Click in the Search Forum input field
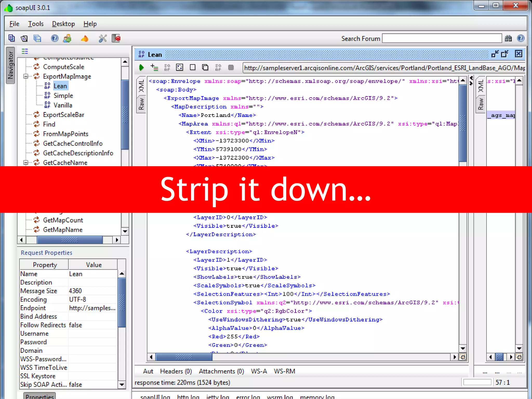This screenshot has width=532, height=399. [442, 38]
